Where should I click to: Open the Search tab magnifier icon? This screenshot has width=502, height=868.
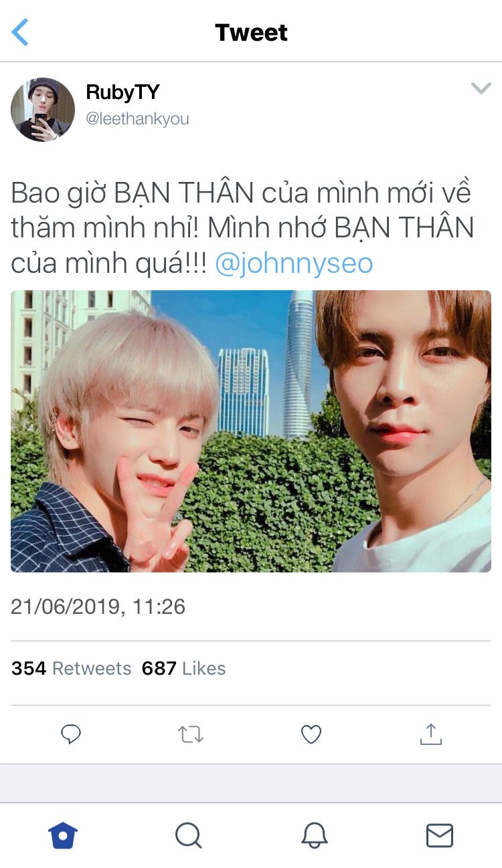[188, 835]
